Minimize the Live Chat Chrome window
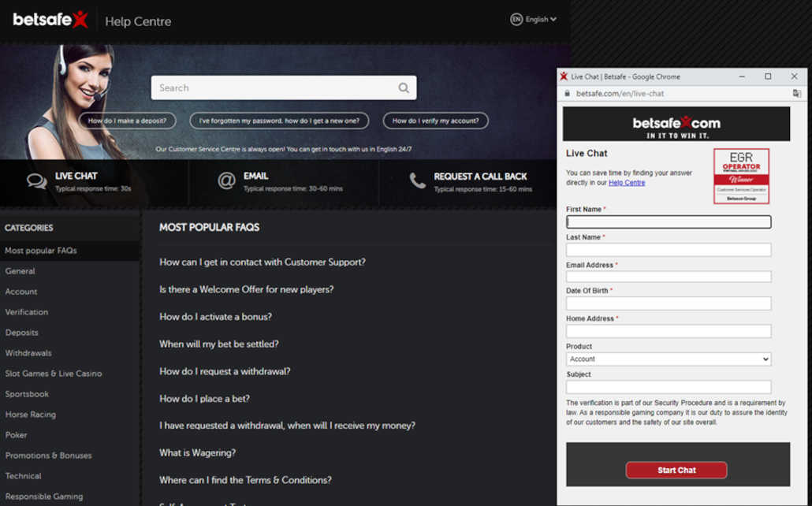This screenshot has height=506, width=812. (x=742, y=76)
